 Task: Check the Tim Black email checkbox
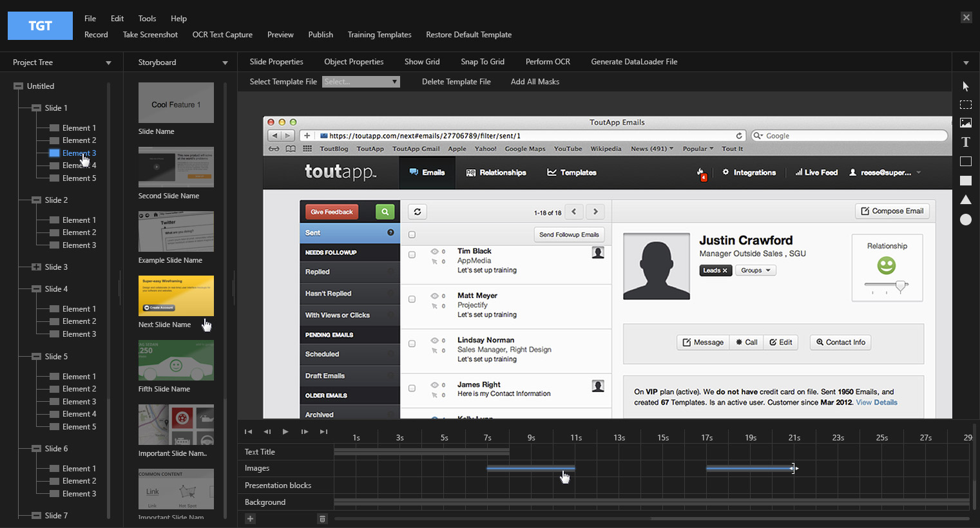click(x=412, y=255)
